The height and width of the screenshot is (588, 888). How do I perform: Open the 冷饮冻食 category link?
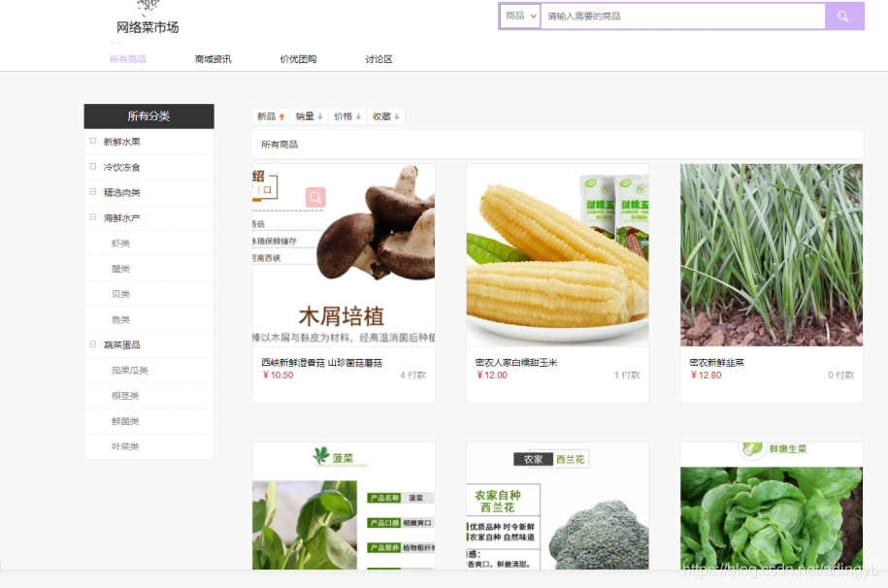point(121,167)
